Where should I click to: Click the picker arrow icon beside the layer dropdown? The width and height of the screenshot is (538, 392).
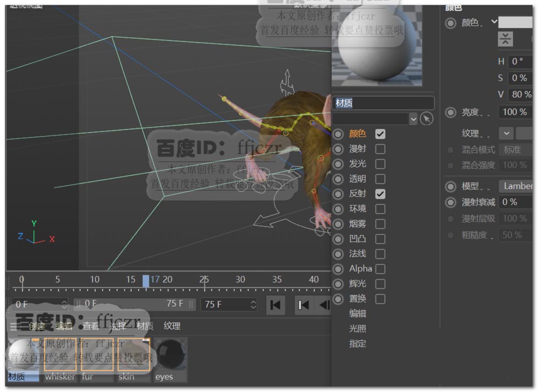click(427, 119)
